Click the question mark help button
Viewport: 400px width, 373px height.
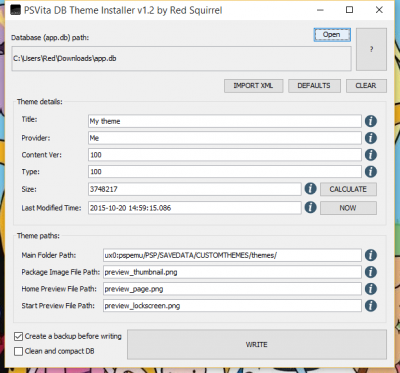[x=371, y=49]
